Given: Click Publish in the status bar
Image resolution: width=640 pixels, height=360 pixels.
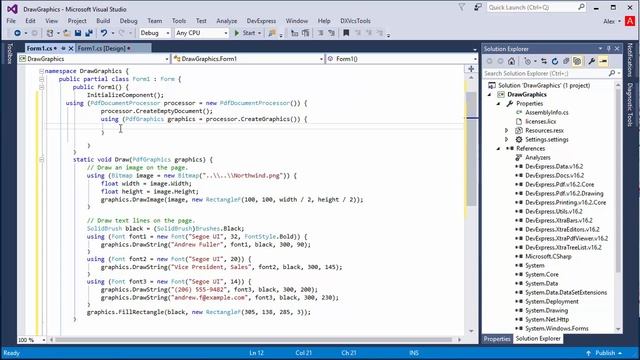Looking at the screenshot, I should [604, 353].
